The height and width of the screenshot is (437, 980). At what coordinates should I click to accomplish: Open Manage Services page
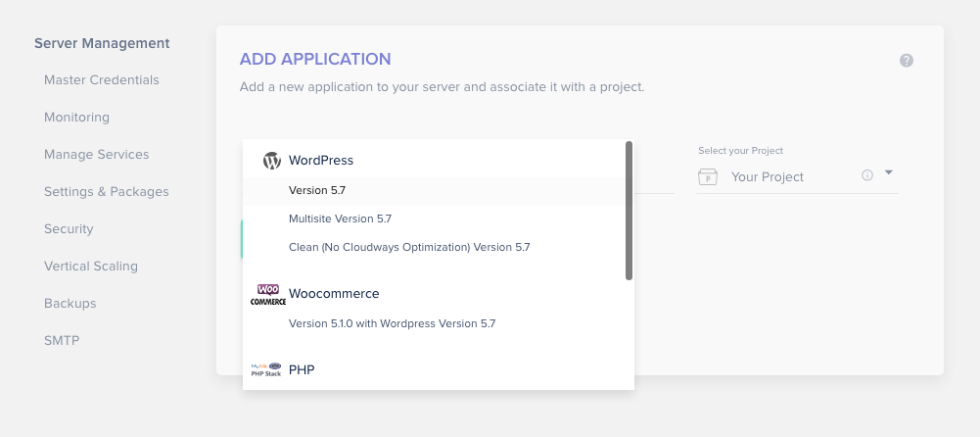96,155
